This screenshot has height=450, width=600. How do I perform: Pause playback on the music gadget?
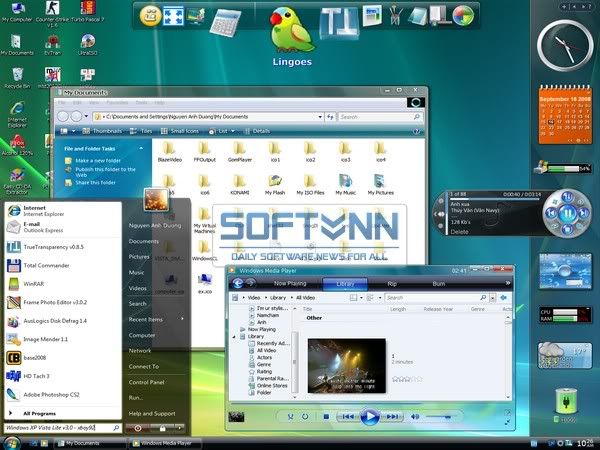click(x=567, y=213)
